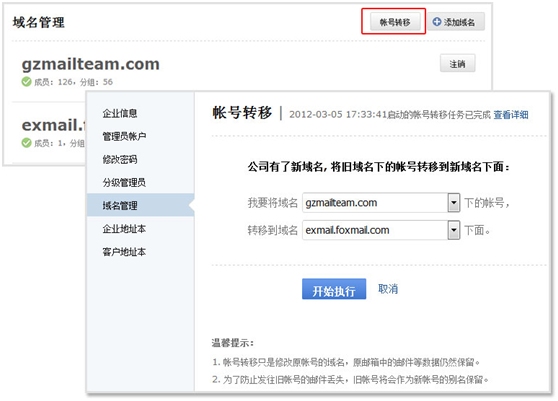Screen dimensions: 558x401
Task: Click the 添加域名 button
Action: tap(456, 22)
